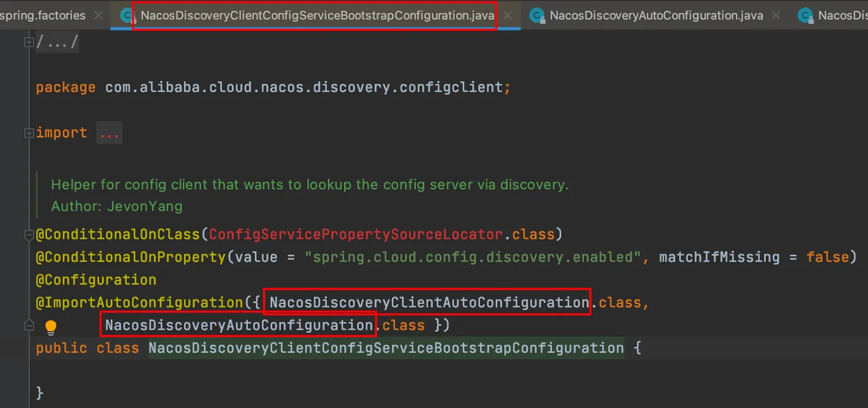Click the @ImportAutoConfiguration annotation
This screenshot has width=868, height=408.
tap(139, 303)
